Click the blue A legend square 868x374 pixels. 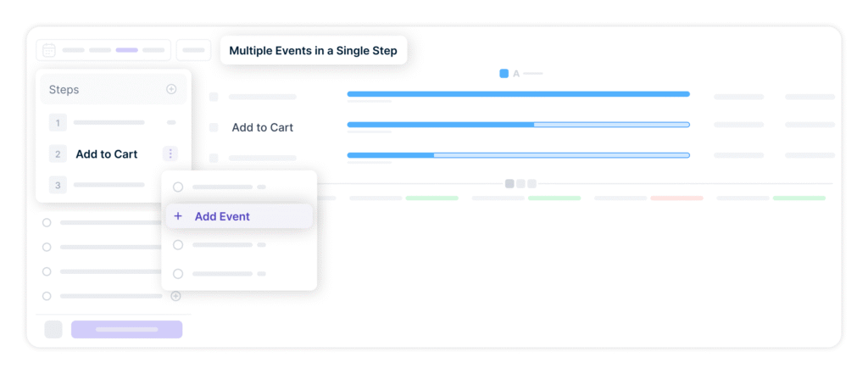pos(504,74)
